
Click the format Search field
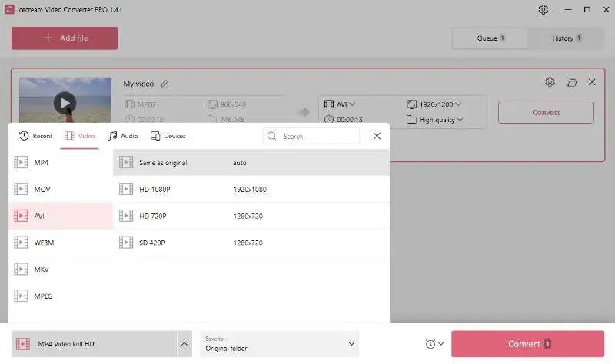click(311, 137)
